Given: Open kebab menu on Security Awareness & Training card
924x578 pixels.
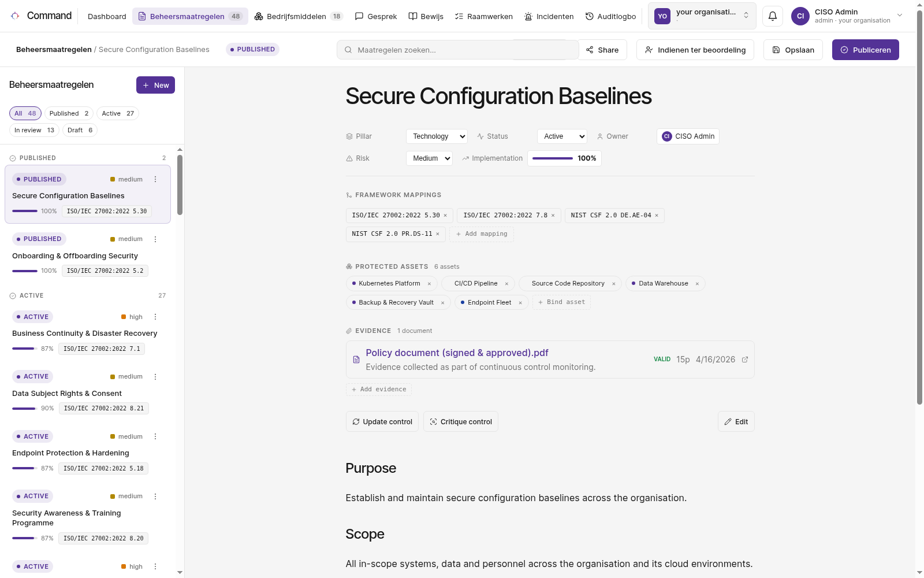Looking at the screenshot, I should click(x=155, y=497).
